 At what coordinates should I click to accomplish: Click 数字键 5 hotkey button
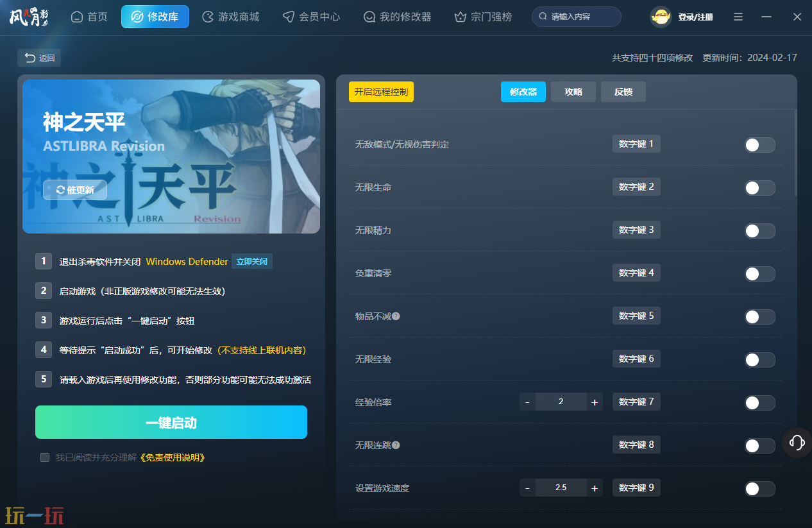[x=636, y=316]
